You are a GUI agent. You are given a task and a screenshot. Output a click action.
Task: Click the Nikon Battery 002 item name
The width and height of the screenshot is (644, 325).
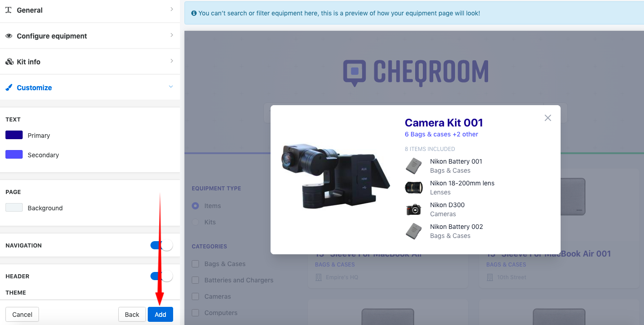click(x=456, y=227)
